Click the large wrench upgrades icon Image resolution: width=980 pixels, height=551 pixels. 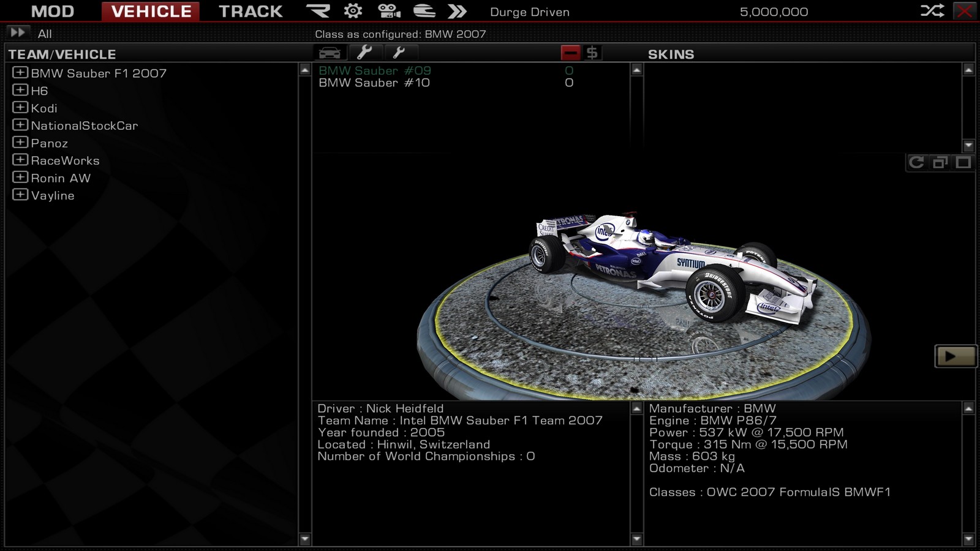point(365,53)
